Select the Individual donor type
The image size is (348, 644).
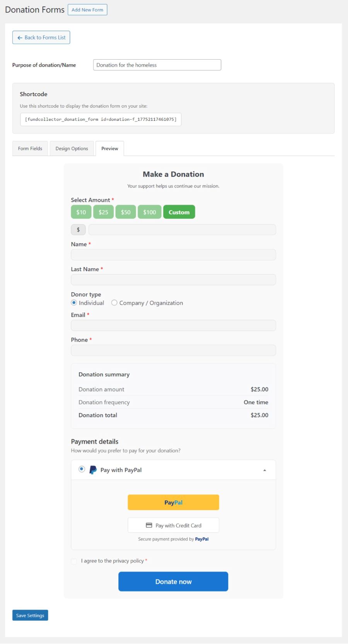74,303
